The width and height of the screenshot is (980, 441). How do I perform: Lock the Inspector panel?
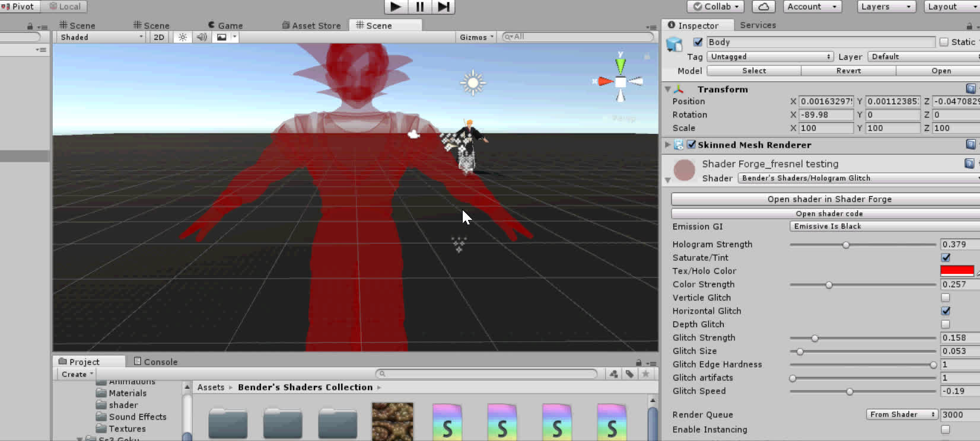969,26
